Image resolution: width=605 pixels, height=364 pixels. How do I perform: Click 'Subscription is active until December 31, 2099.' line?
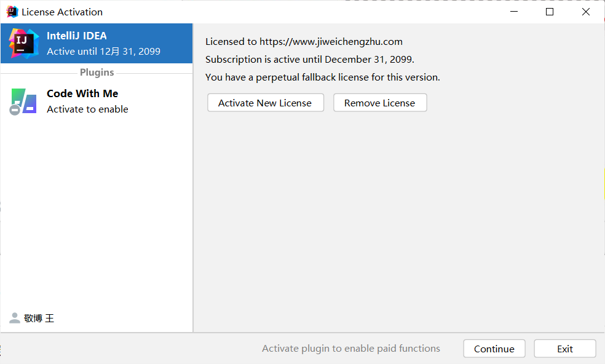(x=310, y=60)
